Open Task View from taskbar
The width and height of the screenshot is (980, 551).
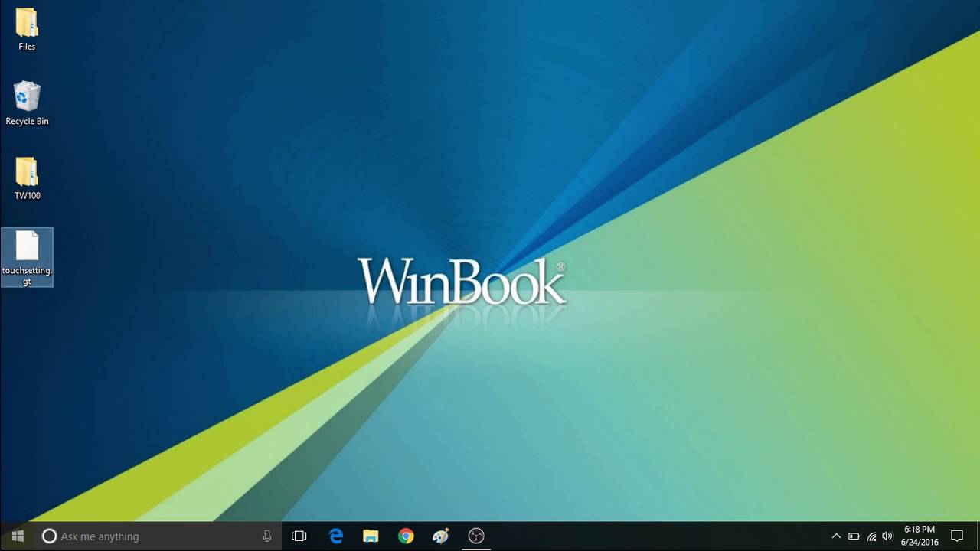coord(299,536)
